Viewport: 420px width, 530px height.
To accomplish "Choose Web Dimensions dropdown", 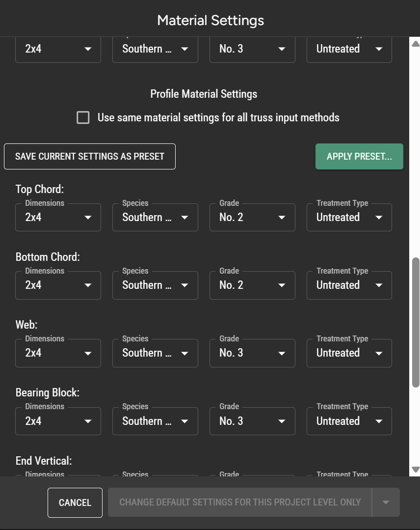I will click(58, 353).
